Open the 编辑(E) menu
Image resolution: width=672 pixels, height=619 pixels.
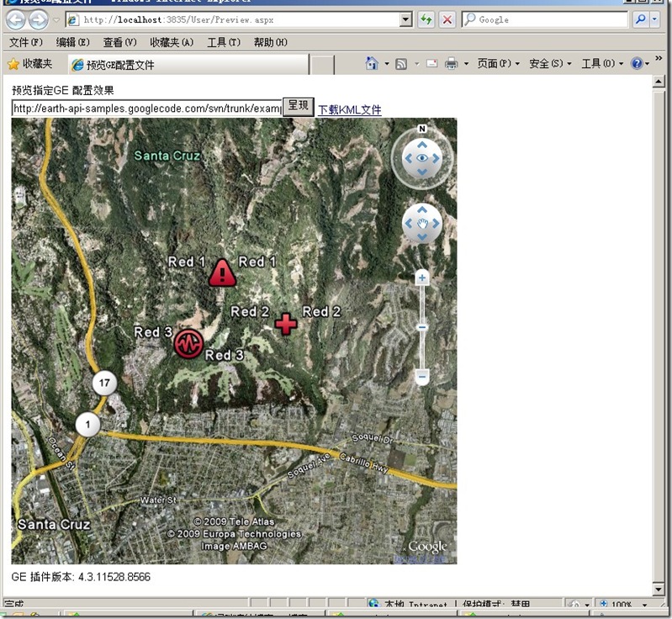click(72, 42)
